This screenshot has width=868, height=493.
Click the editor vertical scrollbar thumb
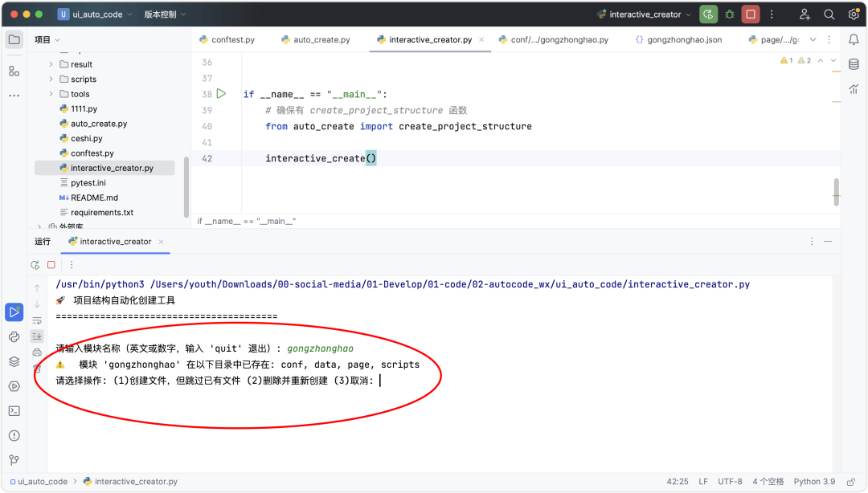tap(836, 192)
